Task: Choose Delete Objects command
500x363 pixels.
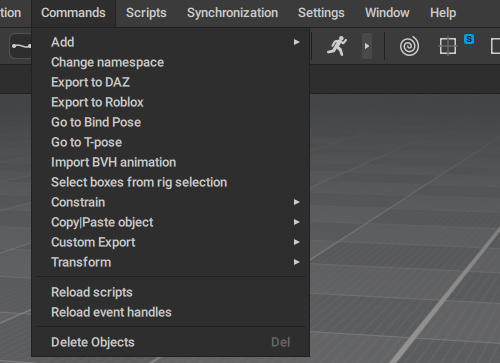Action: [171, 342]
